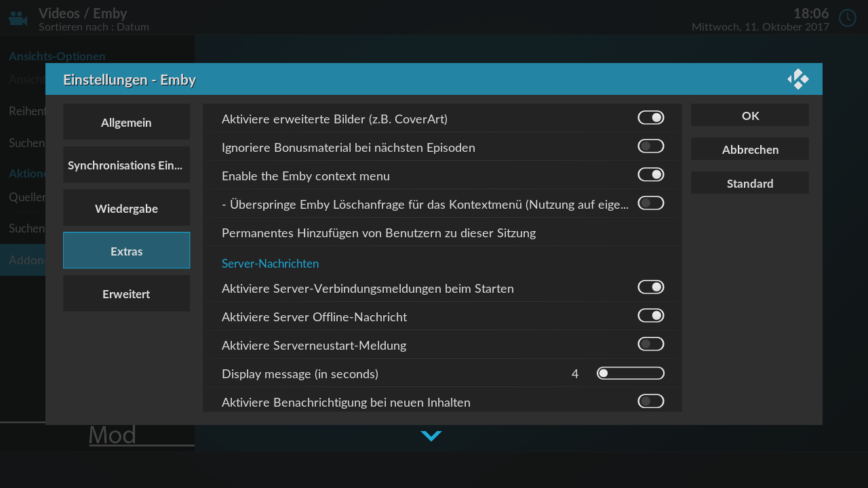
Task: Enable Aktiviere Serverneustart-Meldung switch
Action: 651,344
